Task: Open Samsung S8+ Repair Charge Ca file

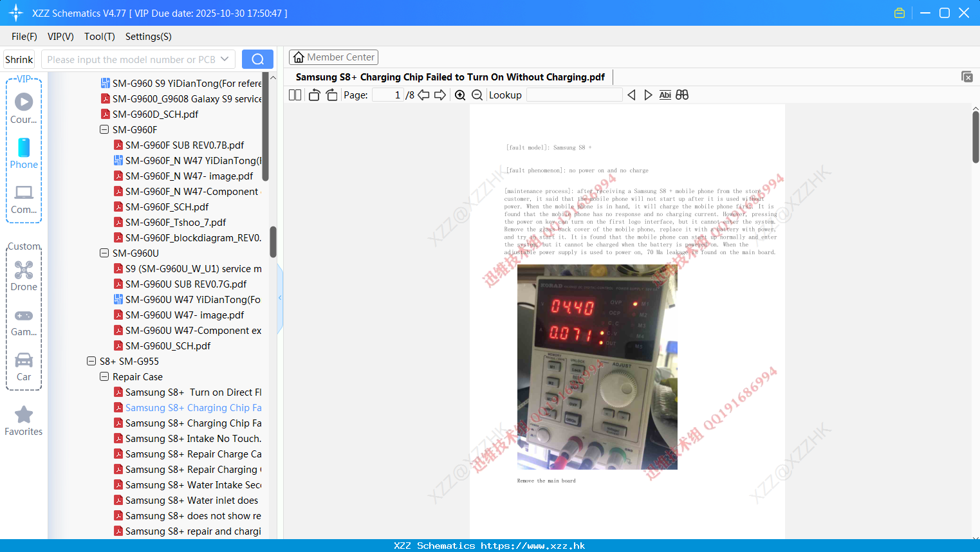Action: 187,454
